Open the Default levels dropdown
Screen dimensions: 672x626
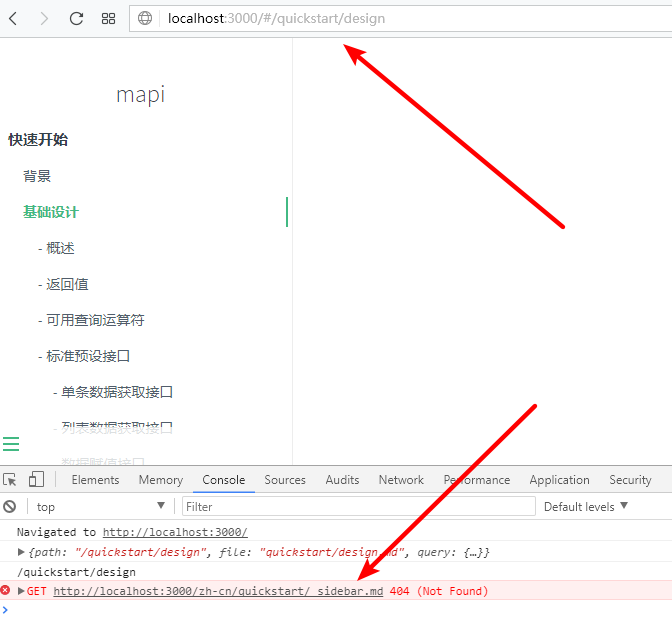(585, 506)
